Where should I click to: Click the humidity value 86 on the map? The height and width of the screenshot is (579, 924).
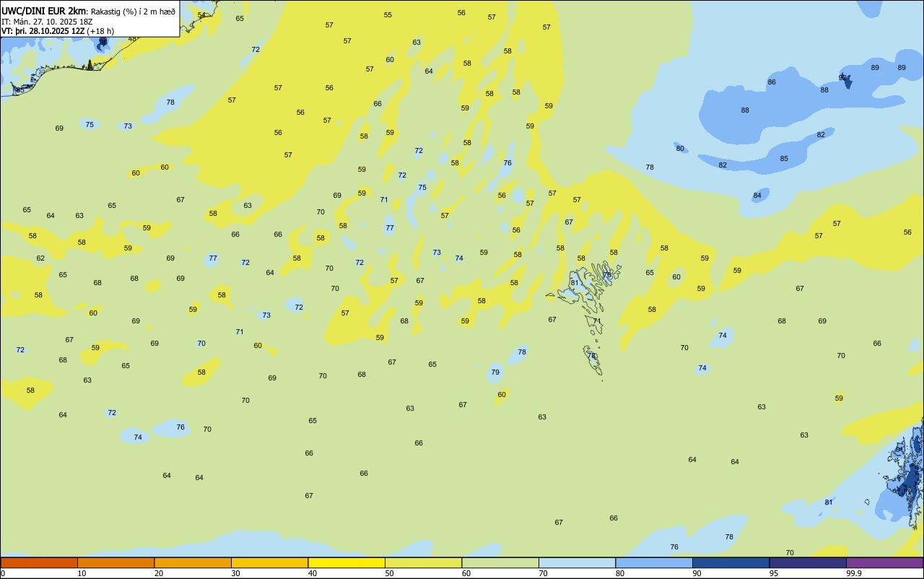[772, 82]
